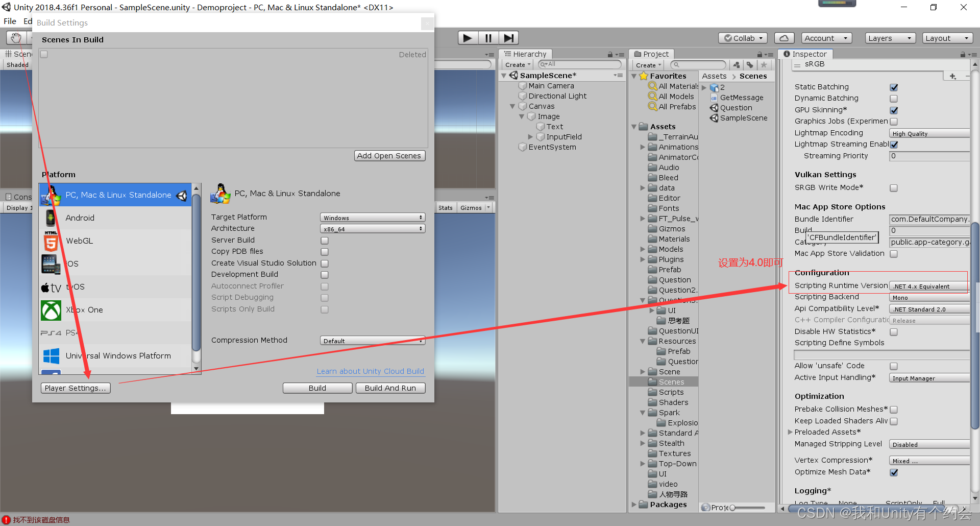Open the File menu
The width and height of the screenshot is (980, 526).
pyautogui.click(x=10, y=21)
